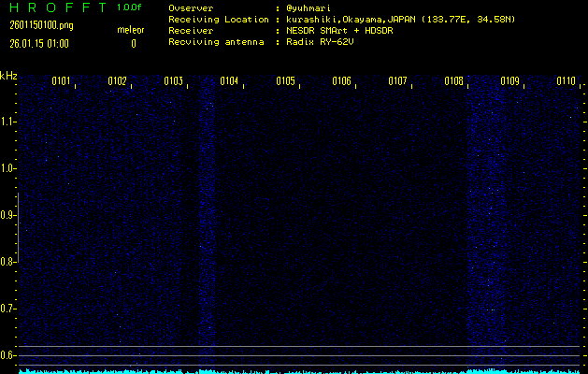Click the HROFFT title text

pos(58,7)
